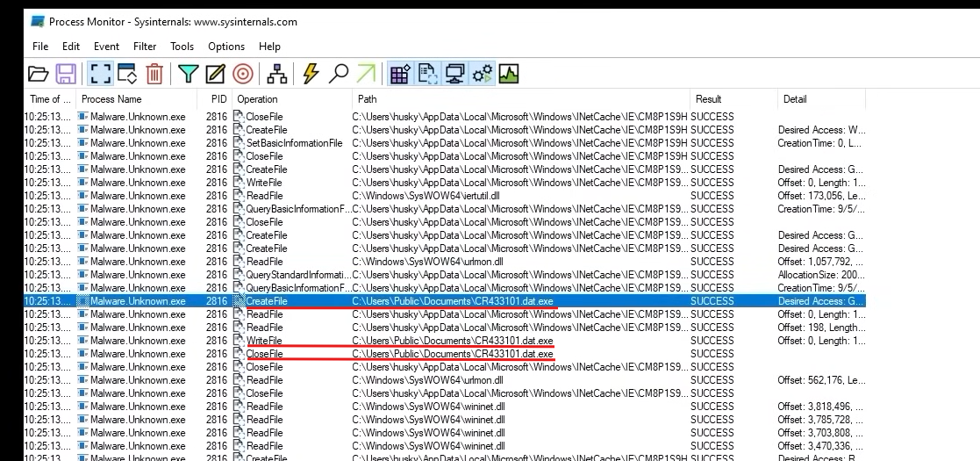The image size is (980, 461).
Task: Open the Highlight pencil icon
Action: point(215,74)
